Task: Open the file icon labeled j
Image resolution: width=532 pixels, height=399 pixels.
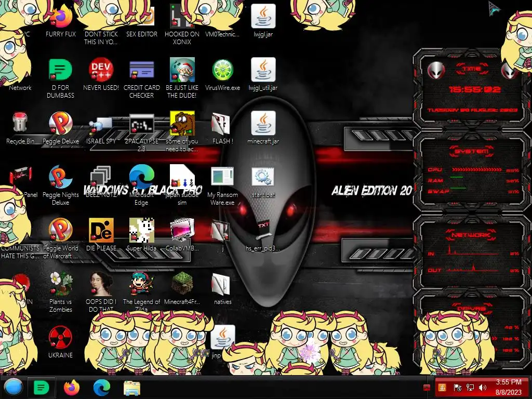Action: coord(221,231)
